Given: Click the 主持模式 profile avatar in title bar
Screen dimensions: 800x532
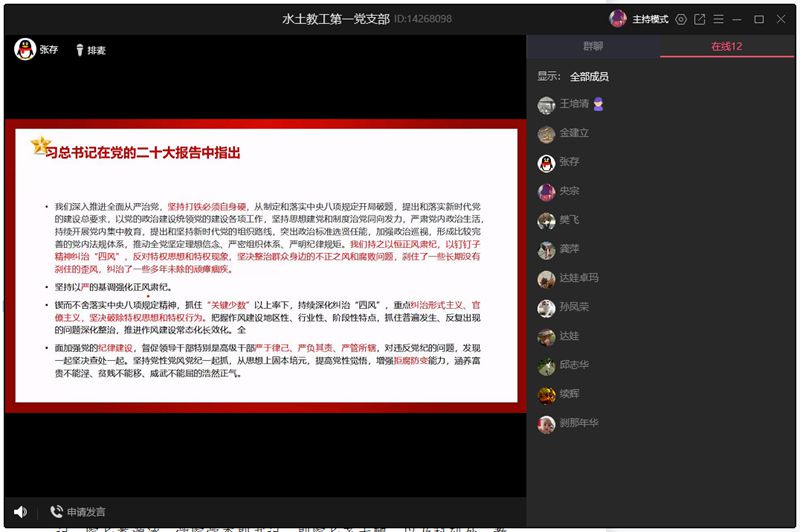Looking at the screenshot, I should point(617,19).
